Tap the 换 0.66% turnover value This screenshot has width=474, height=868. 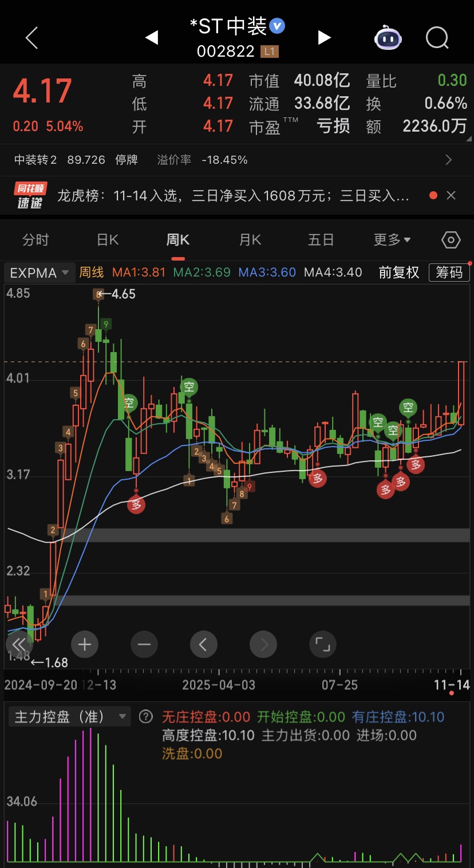point(445,104)
